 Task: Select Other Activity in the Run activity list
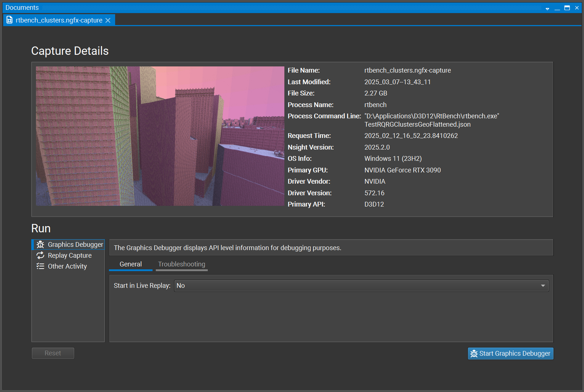(67, 266)
